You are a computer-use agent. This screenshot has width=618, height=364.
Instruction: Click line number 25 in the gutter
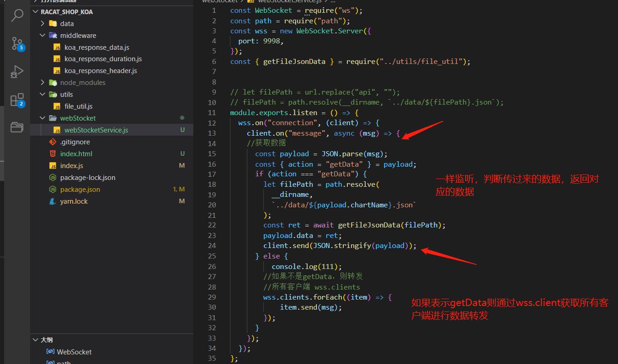click(x=212, y=256)
